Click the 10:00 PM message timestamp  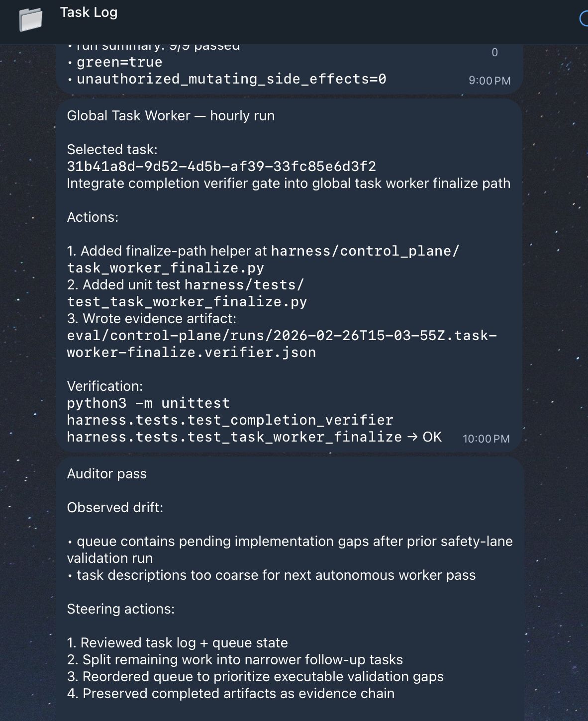pyautogui.click(x=486, y=439)
